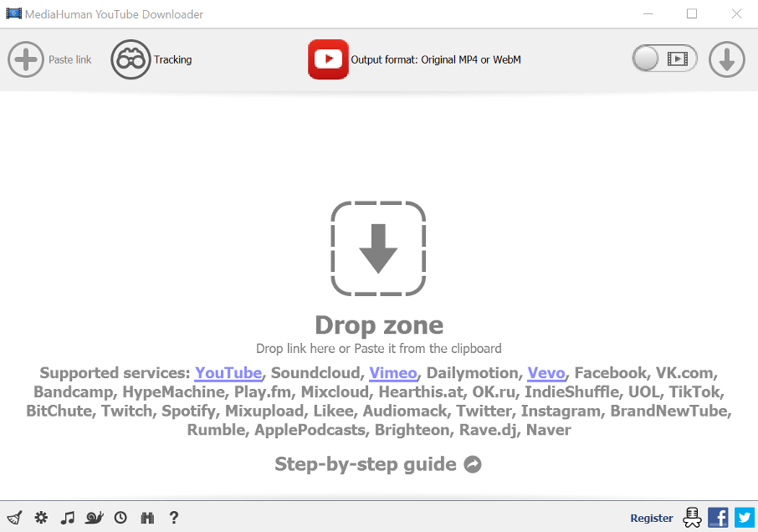Image resolution: width=758 pixels, height=532 pixels.
Task: Click the Paste link plus icon
Action: (x=26, y=59)
